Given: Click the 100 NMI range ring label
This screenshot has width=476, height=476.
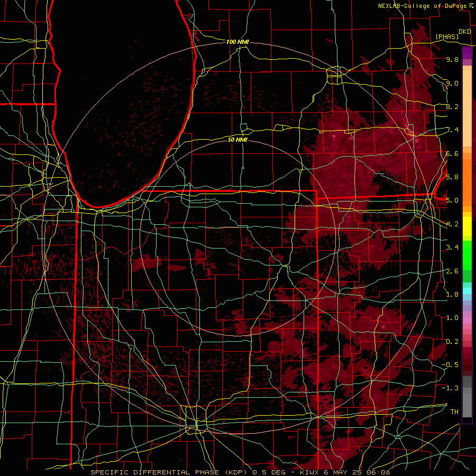Looking at the screenshot, I should click(237, 42).
